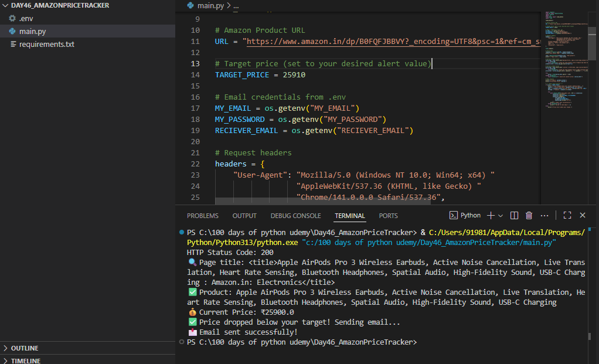Switch to the PROBLEMS panel tab
Viewport: 599px width, 364px height.
pos(202,216)
